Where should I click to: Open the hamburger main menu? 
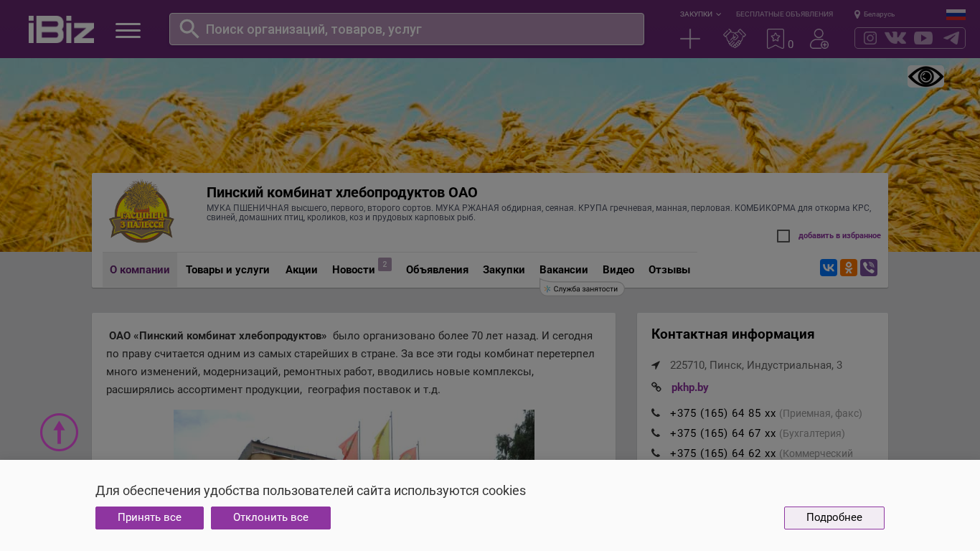(128, 30)
